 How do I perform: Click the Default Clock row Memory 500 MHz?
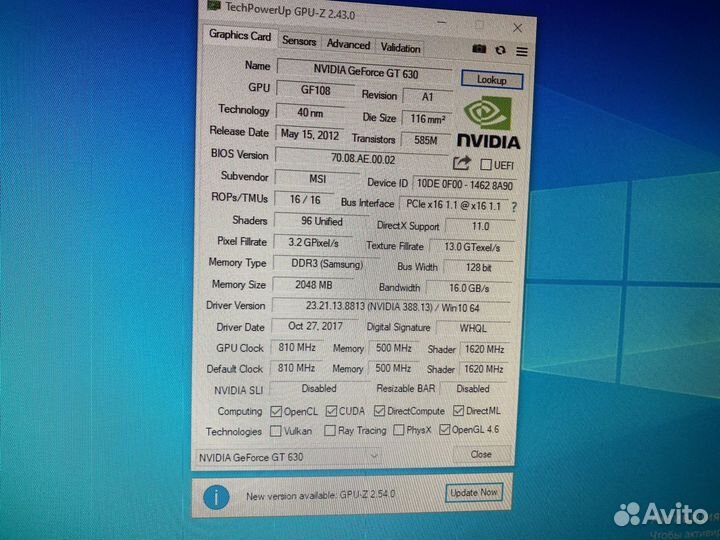(x=393, y=368)
